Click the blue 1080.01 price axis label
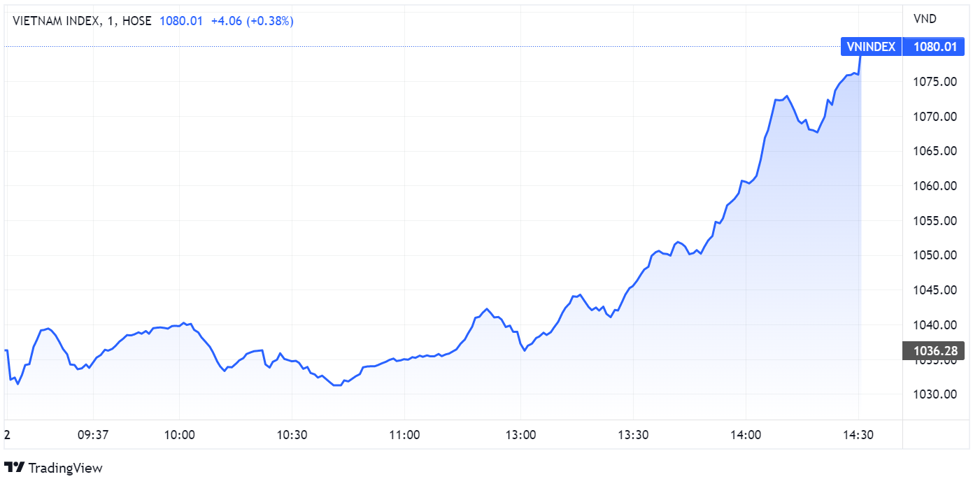Image resolution: width=980 pixels, height=486 pixels. click(934, 47)
